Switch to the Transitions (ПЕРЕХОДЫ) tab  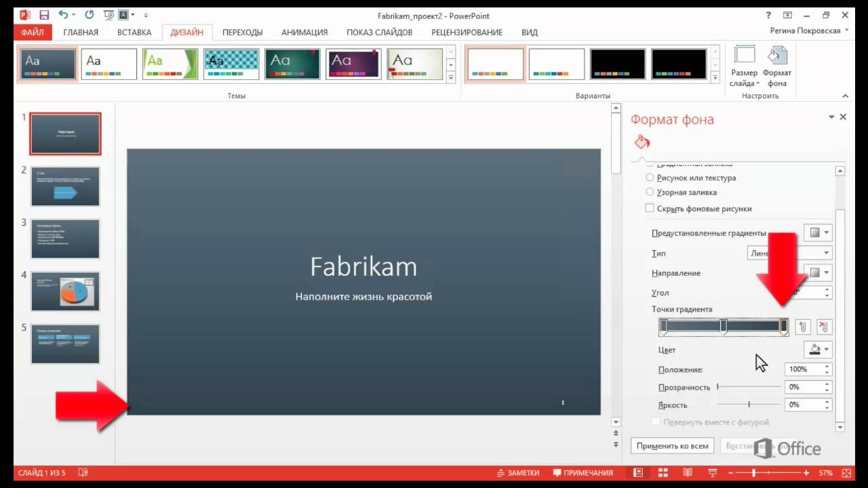(242, 32)
